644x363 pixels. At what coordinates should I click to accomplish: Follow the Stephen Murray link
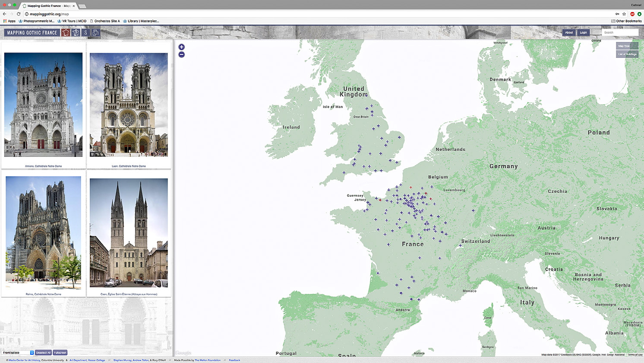[x=123, y=360]
